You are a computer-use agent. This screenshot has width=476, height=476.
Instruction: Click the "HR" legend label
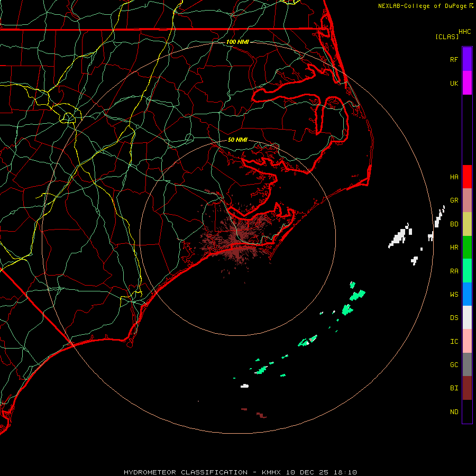(x=454, y=248)
